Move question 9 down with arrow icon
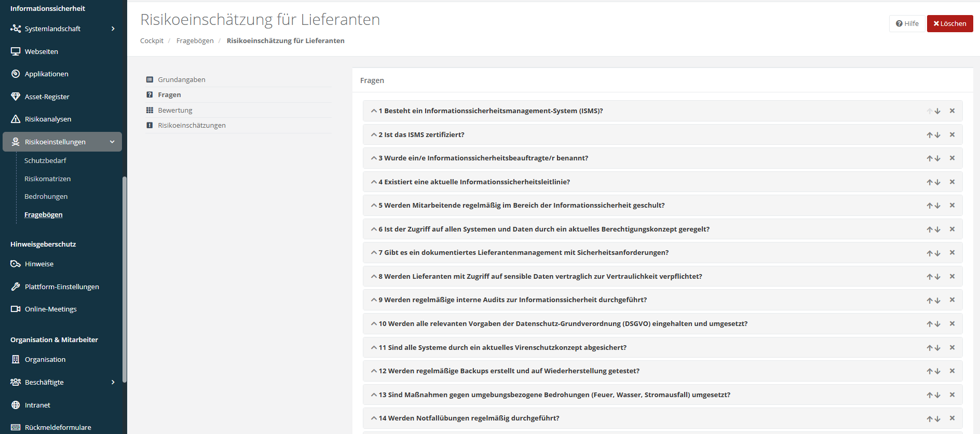Image resolution: width=980 pixels, height=434 pixels. (937, 300)
